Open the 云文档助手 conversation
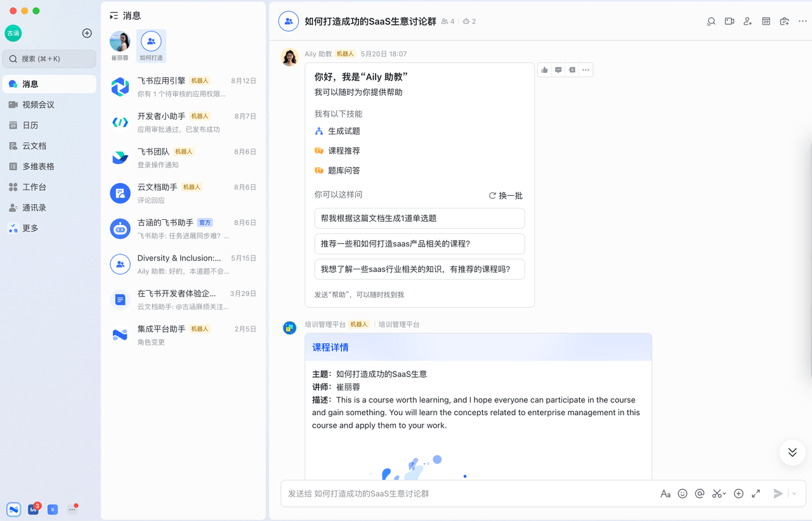Image resolution: width=812 pixels, height=521 pixels. [x=183, y=194]
